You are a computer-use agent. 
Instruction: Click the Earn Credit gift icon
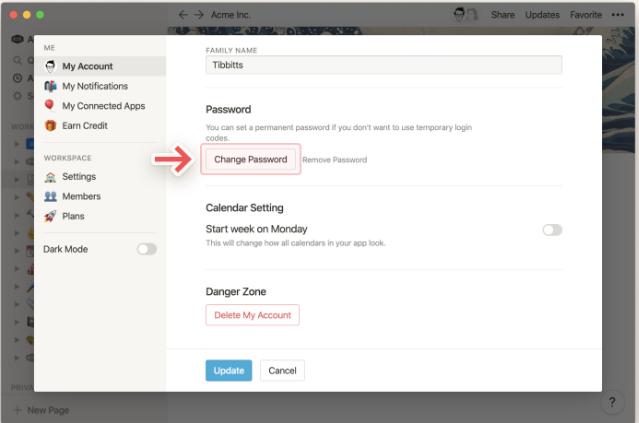click(x=50, y=125)
